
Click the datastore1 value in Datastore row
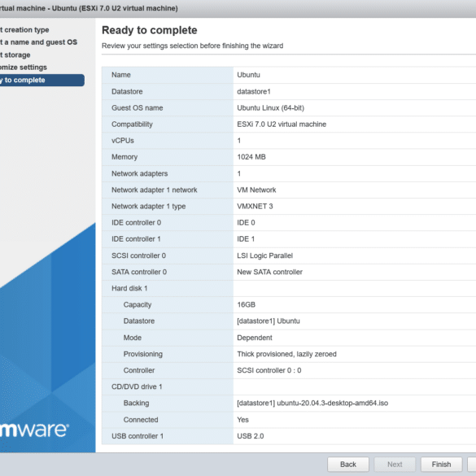pos(254,92)
